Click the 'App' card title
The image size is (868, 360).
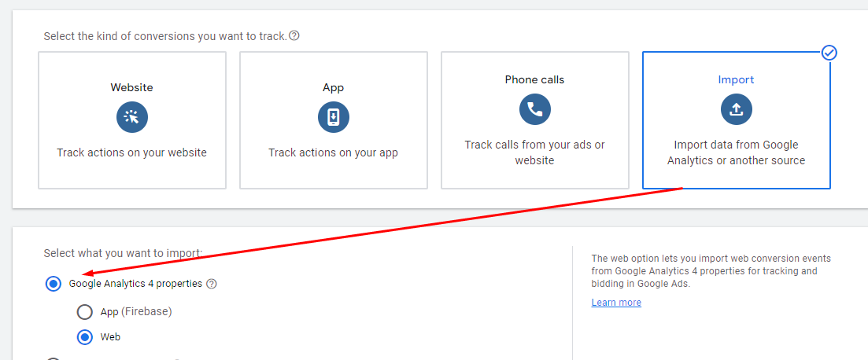tap(333, 87)
